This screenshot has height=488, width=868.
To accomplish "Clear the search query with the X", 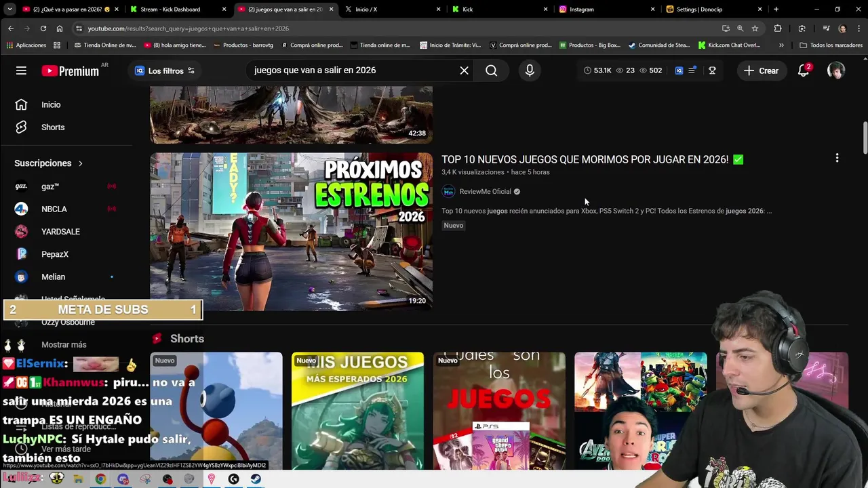I will 464,70.
